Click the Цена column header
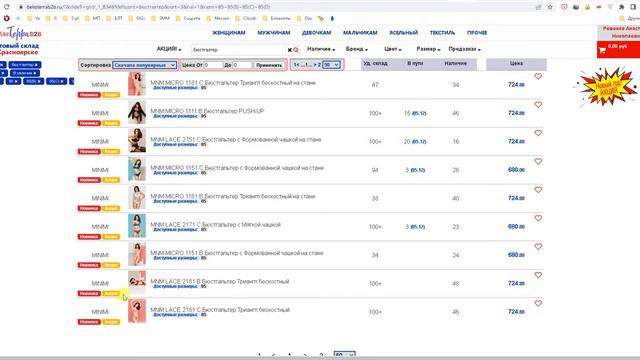This screenshot has height=360, width=640. pyautogui.click(x=516, y=64)
